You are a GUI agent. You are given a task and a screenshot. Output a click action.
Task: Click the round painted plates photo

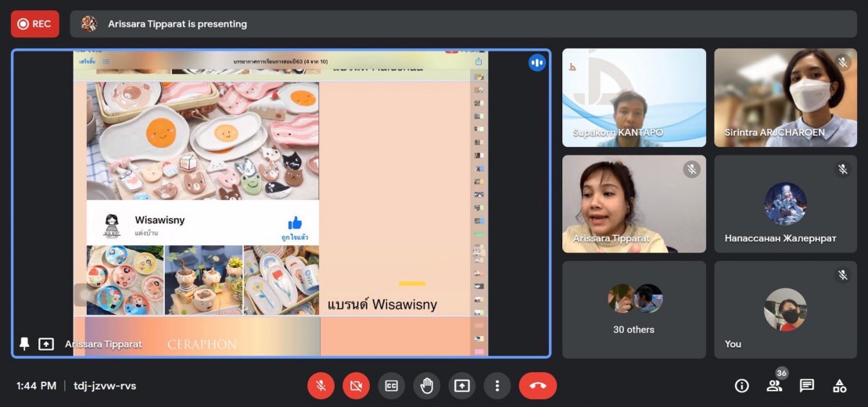(125, 280)
